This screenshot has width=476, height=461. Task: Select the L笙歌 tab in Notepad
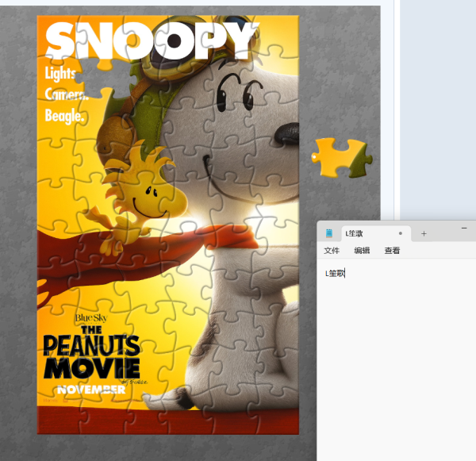click(376, 233)
